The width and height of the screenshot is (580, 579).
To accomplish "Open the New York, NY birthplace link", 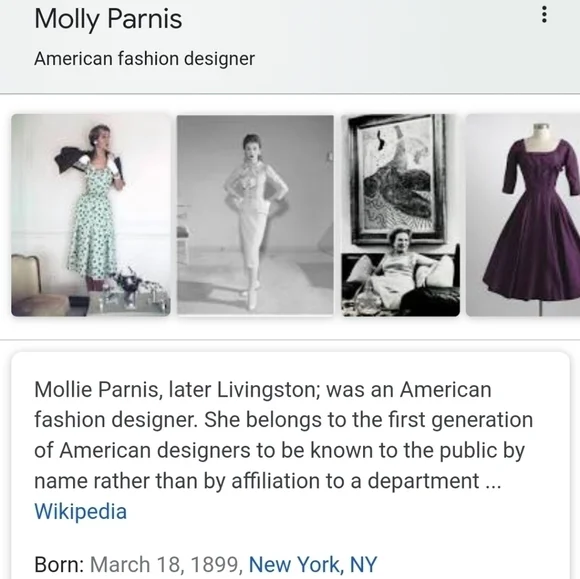I will pyautogui.click(x=313, y=564).
